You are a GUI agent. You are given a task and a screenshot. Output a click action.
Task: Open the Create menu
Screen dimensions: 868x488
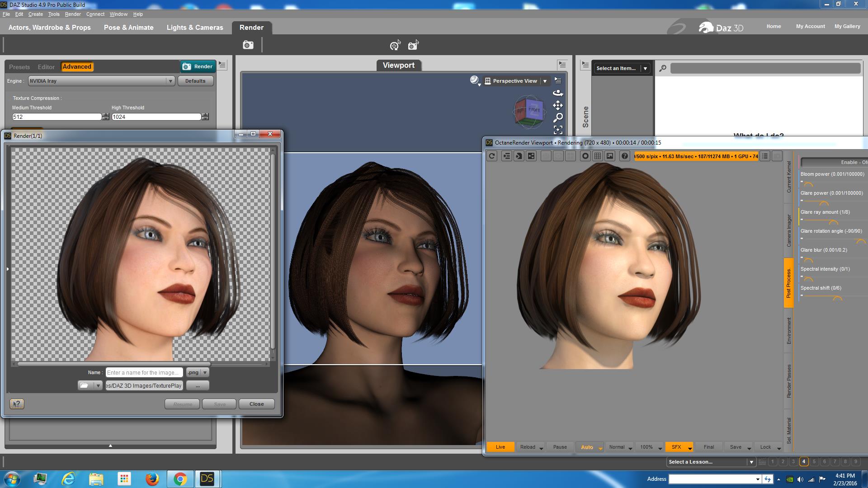point(35,14)
